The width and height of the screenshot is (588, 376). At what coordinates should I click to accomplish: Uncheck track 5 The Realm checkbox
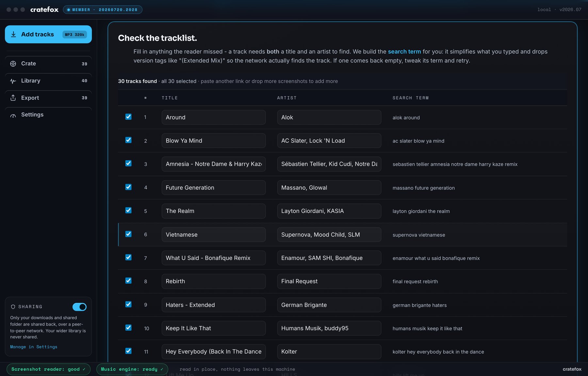(x=128, y=210)
